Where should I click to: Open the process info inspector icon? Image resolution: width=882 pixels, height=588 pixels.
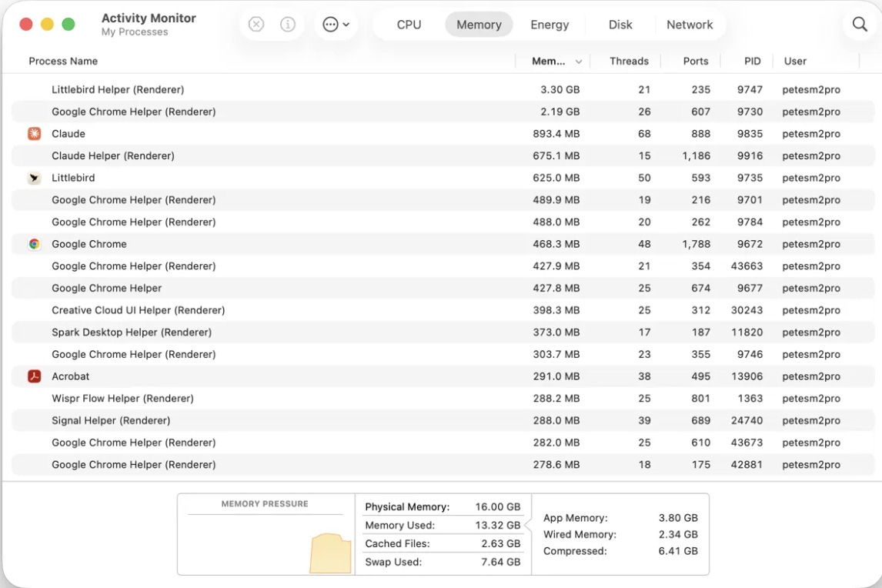pos(287,25)
